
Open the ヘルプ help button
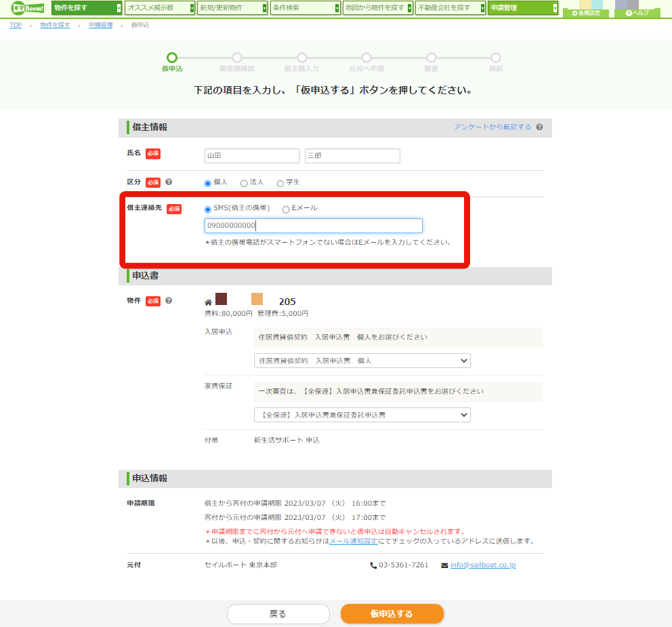click(637, 13)
